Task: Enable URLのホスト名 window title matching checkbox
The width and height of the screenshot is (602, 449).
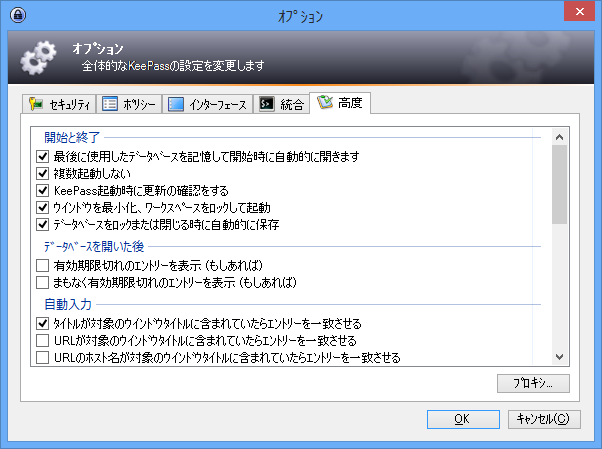Action: tap(42, 357)
